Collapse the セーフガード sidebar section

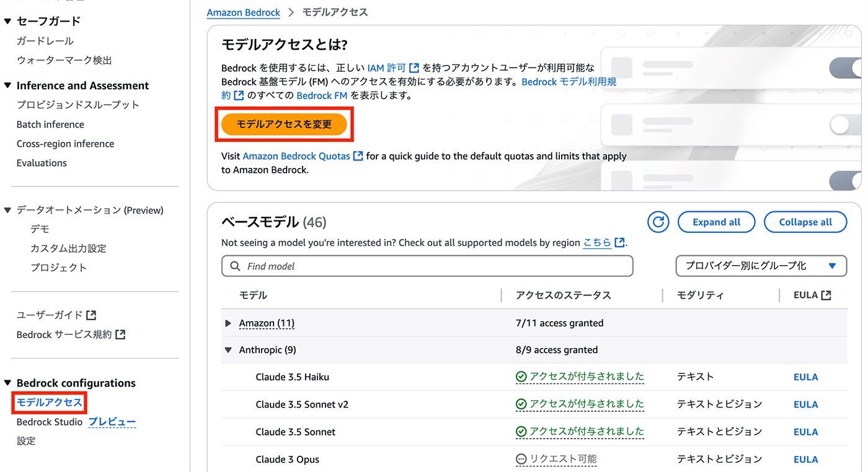click(x=7, y=21)
